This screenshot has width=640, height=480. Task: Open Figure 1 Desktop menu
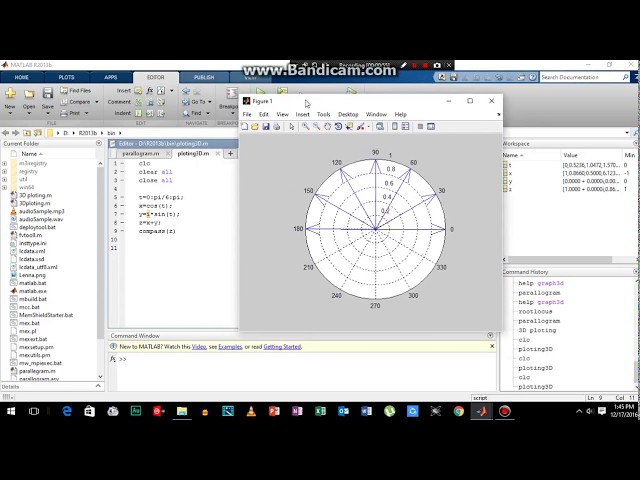[x=348, y=115]
